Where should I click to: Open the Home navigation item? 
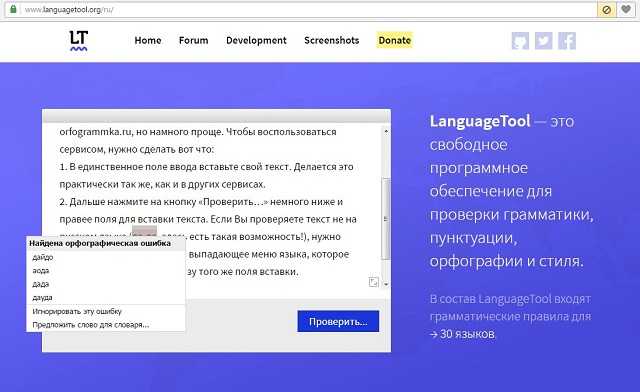[x=148, y=40]
